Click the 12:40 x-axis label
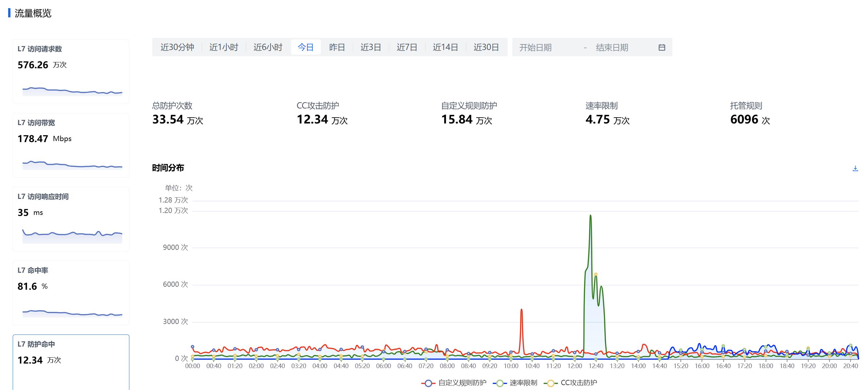Image resolution: width=868 pixels, height=390 pixels. point(596,366)
